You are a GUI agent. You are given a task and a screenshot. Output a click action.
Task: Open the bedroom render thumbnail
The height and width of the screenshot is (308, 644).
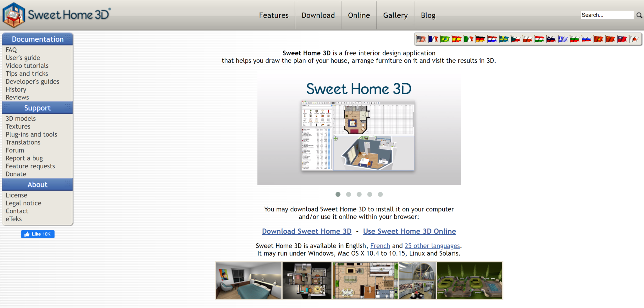(x=248, y=280)
